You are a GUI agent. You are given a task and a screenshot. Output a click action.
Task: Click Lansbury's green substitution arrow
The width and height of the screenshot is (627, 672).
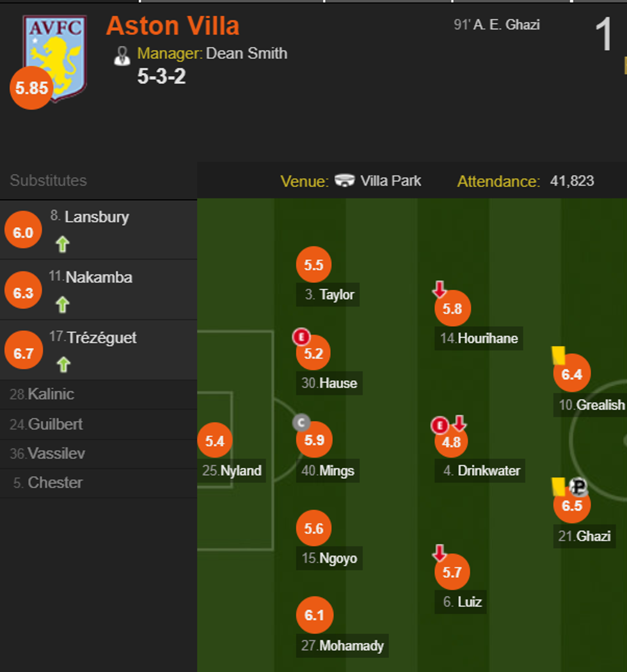tap(62, 244)
